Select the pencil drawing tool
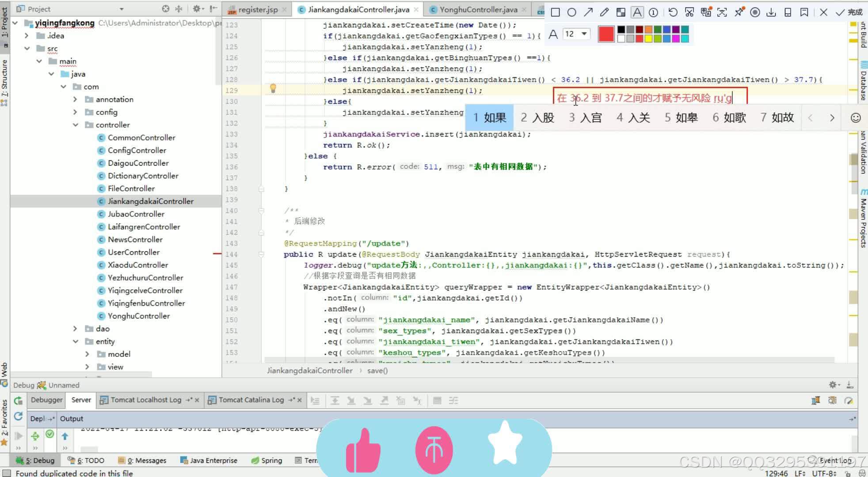The height and width of the screenshot is (477, 868). 604,12
